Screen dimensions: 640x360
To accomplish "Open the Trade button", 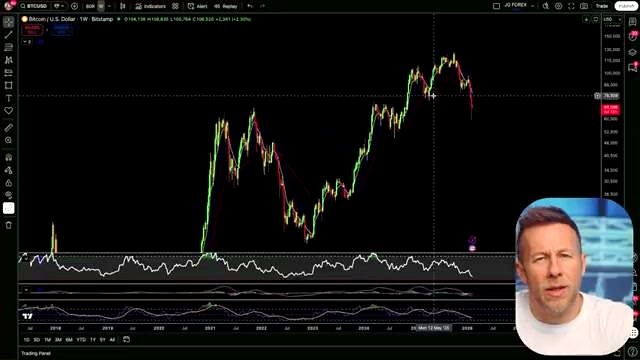I will coord(602,6).
